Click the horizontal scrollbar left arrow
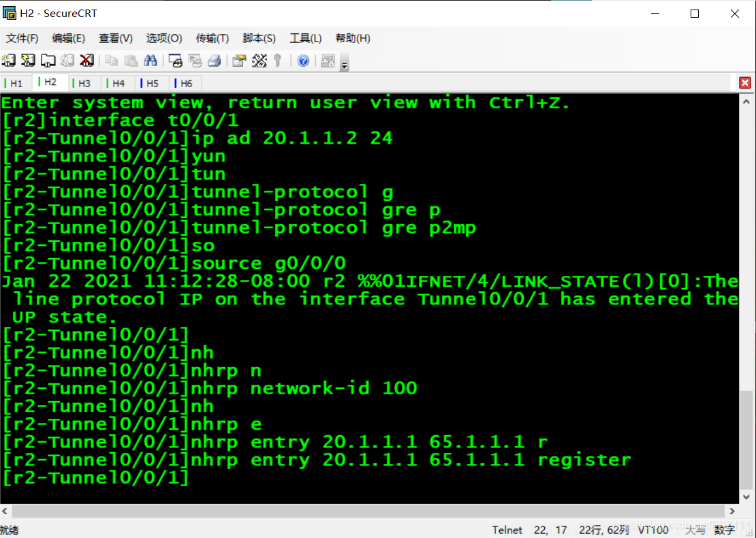The width and height of the screenshot is (756, 538). [x=5, y=511]
